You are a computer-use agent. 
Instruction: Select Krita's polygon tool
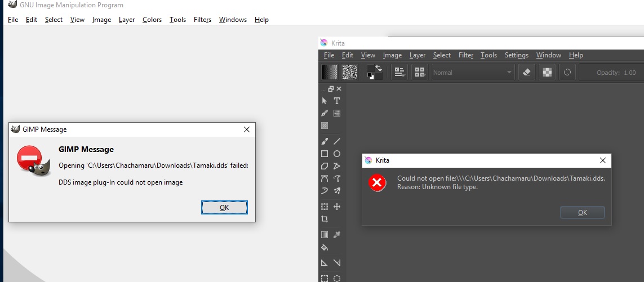[325, 166]
